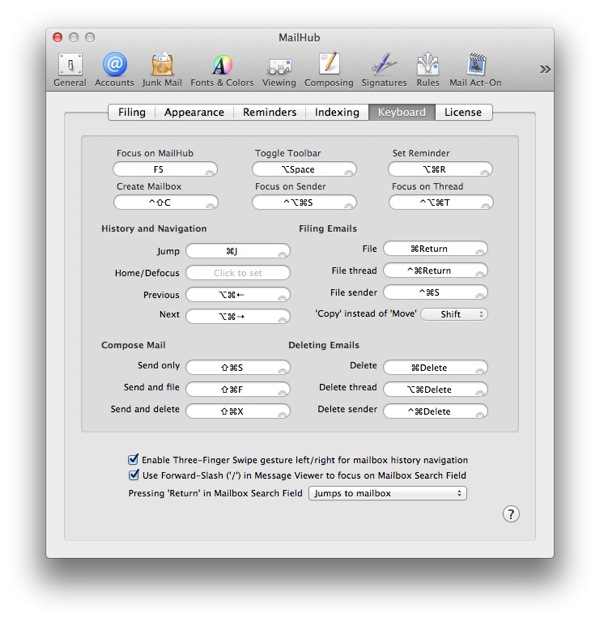This screenshot has width=600, height=622.
Task: Clear the Delete sender shortcut
Action: coord(480,414)
